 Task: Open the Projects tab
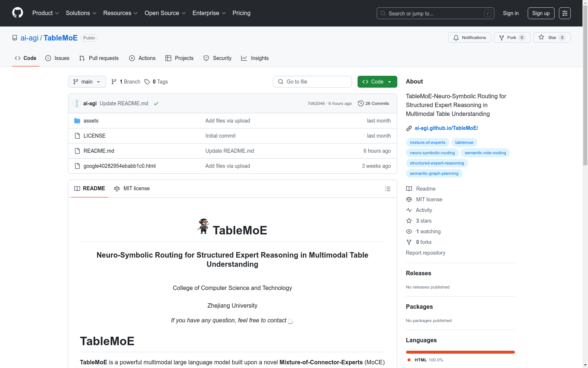click(x=179, y=58)
